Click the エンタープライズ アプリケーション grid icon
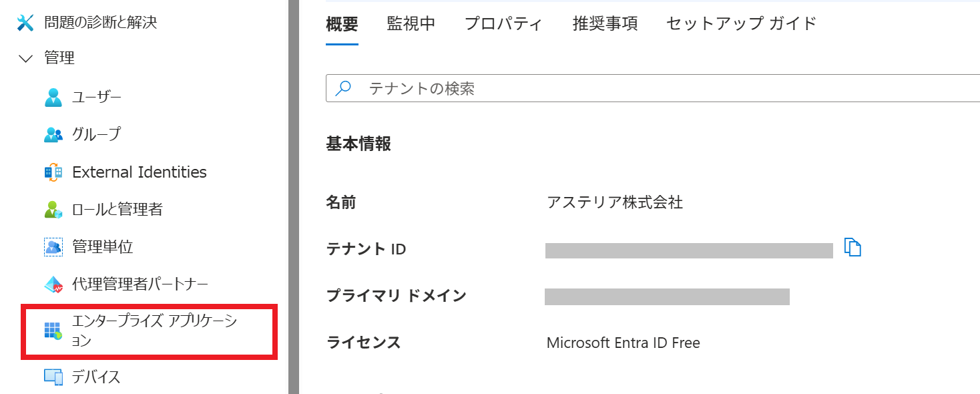 tap(53, 331)
